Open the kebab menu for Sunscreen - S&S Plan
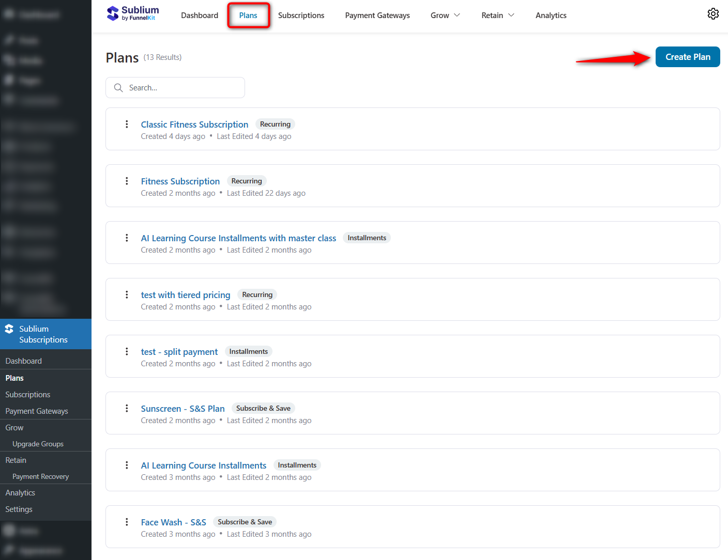The image size is (728, 560). (127, 408)
